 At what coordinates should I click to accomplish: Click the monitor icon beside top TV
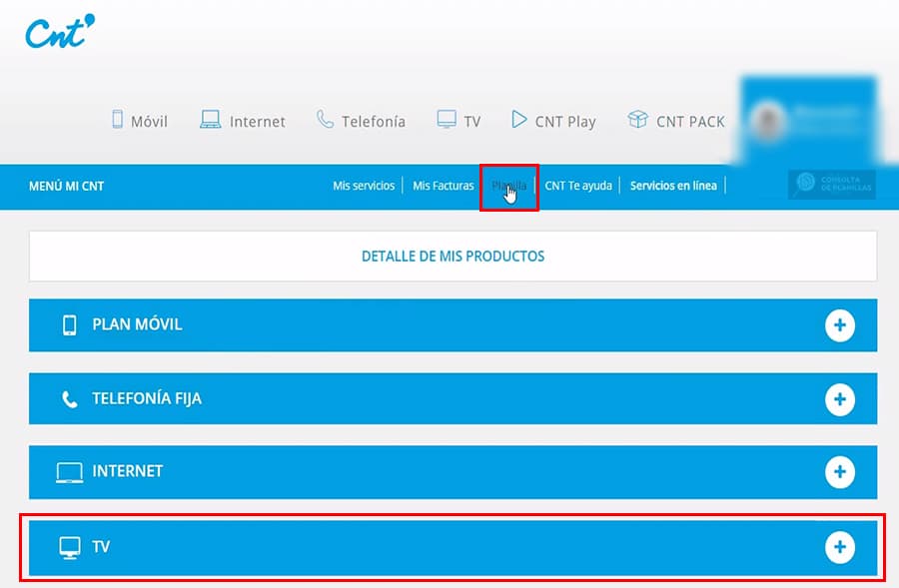pos(447,120)
